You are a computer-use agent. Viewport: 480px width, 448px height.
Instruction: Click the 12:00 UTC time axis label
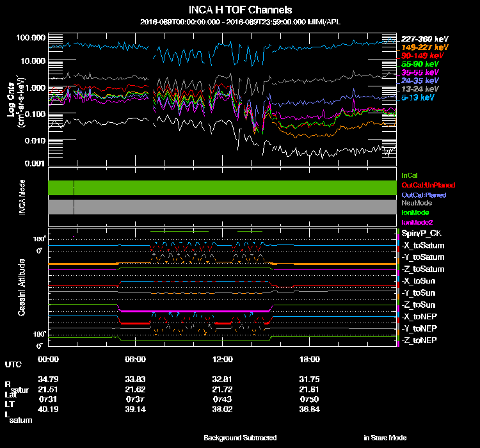point(221,359)
